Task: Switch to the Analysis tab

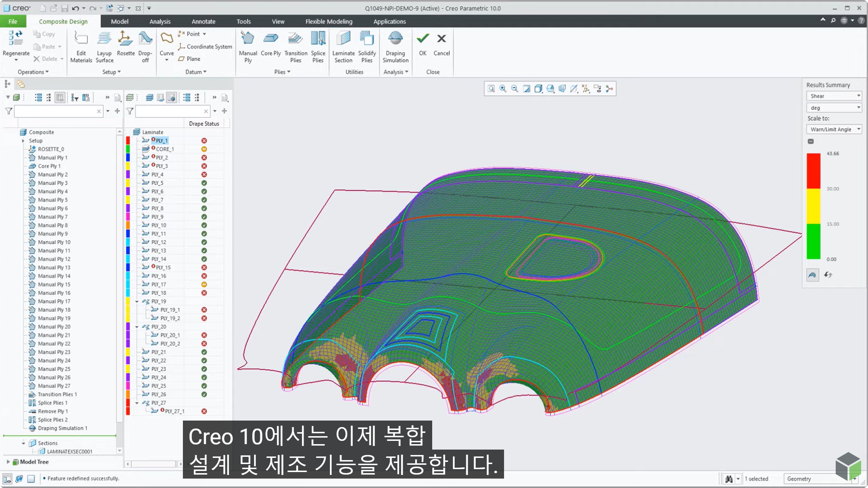Action: coord(160,21)
